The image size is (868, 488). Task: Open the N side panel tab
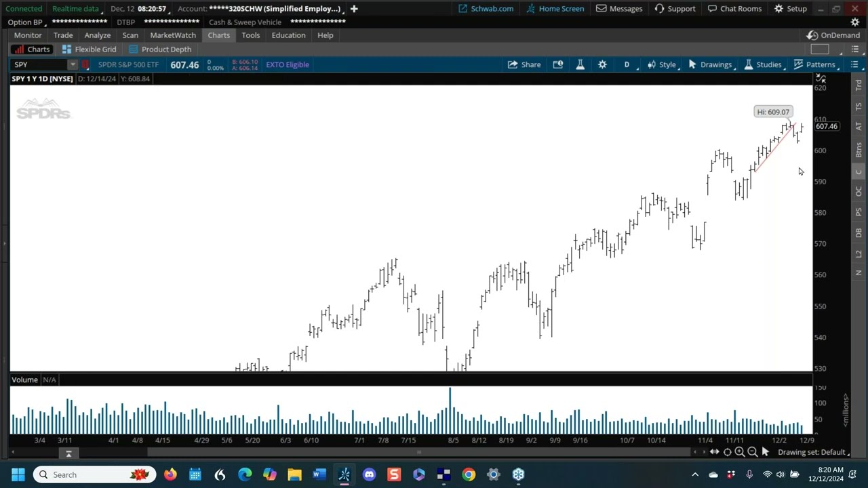[x=859, y=273]
